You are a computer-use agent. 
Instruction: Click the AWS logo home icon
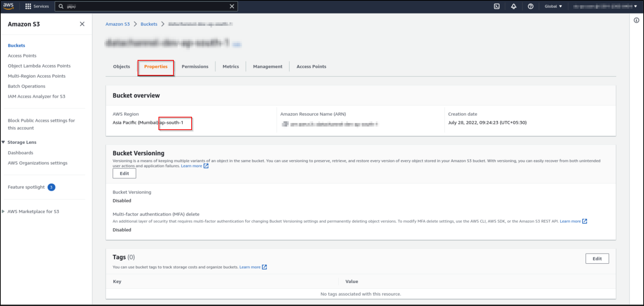8,6
